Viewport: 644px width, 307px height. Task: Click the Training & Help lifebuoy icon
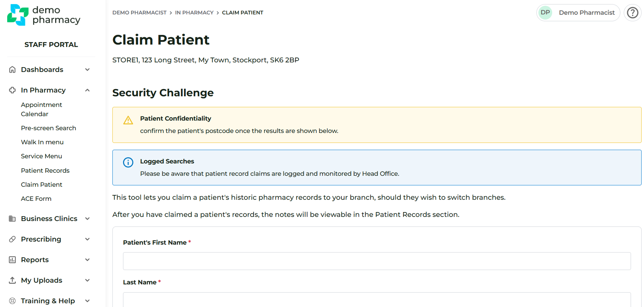coord(12,301)
